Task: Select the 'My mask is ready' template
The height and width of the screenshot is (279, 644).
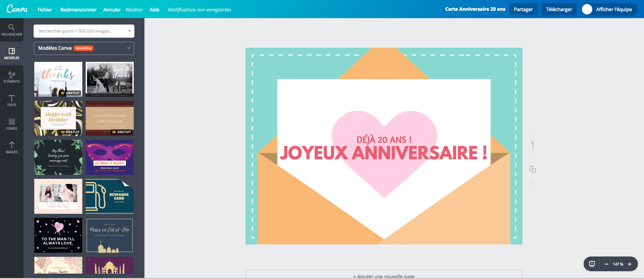Action: coord(110,157)
